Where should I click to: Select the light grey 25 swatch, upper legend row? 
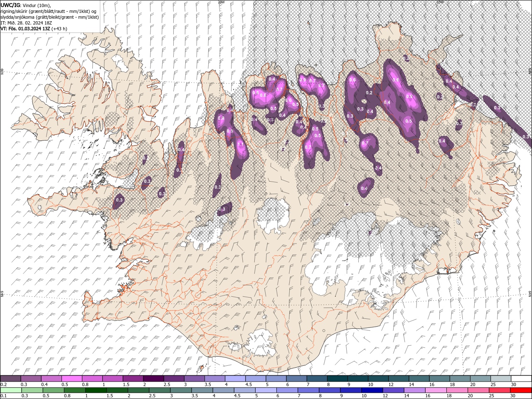[500, 379]
